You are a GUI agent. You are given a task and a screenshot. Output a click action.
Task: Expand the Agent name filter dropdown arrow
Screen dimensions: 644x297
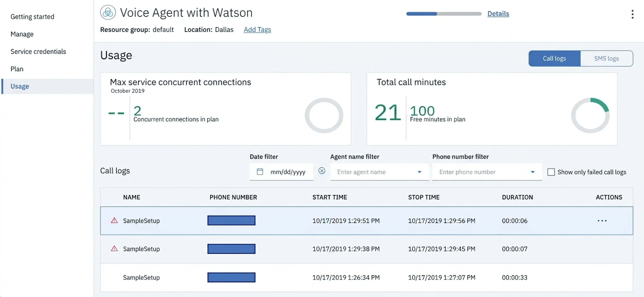(x=419, y=172)
